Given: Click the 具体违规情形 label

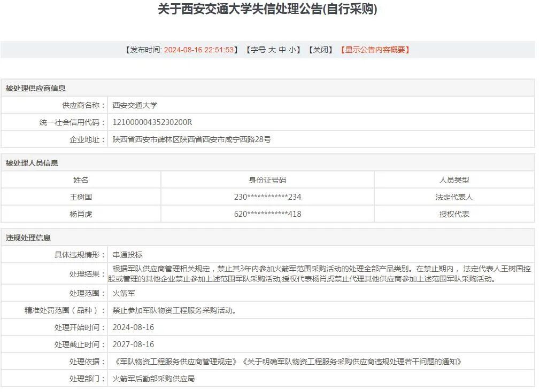Looking at the screenshot, I should click(80, 255).
